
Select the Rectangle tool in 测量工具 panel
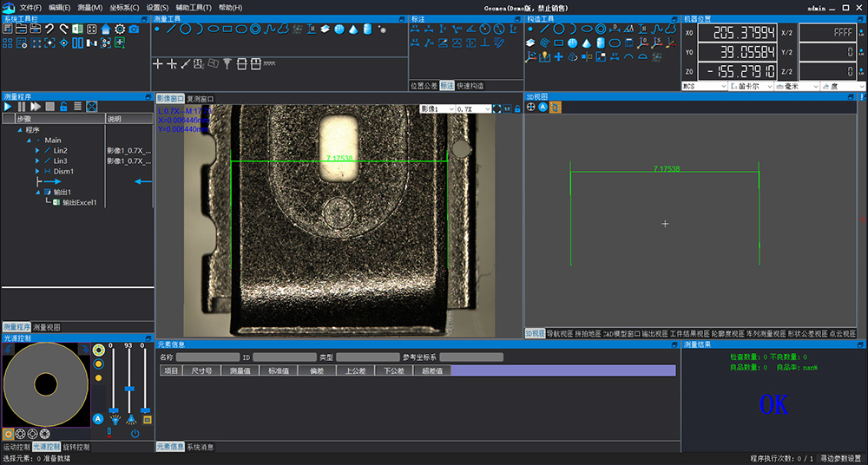click(227, 29)
